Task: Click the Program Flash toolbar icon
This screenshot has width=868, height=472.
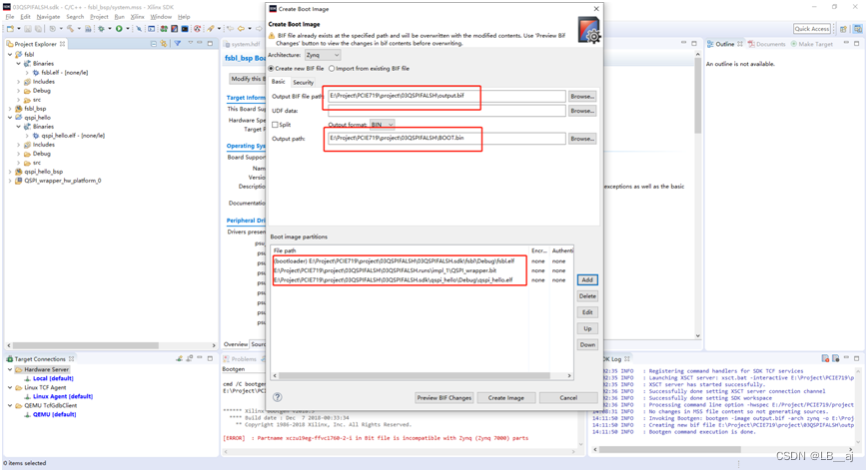Action: (x=175, y=29)
